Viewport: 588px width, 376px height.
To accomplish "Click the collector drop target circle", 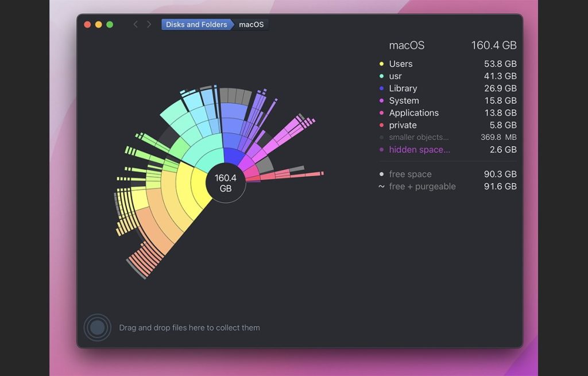I will coord(98,328).
